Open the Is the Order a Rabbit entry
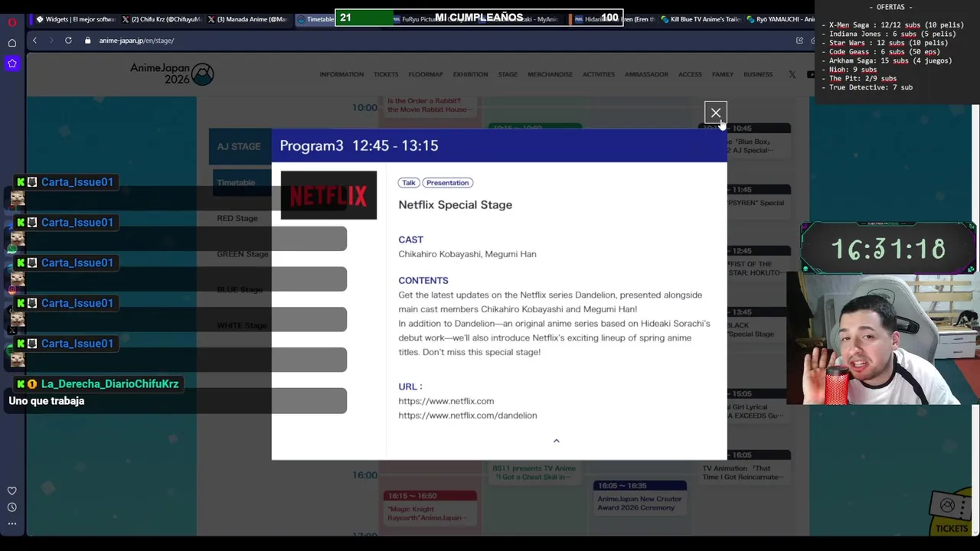980x551 pixels. pos(429,106)
